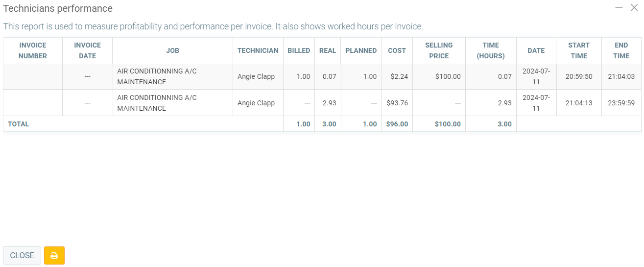The width and height of the screenshot is (644, 267).
Task: Select the Invoice Date column header
Action: tap(87, 50)
